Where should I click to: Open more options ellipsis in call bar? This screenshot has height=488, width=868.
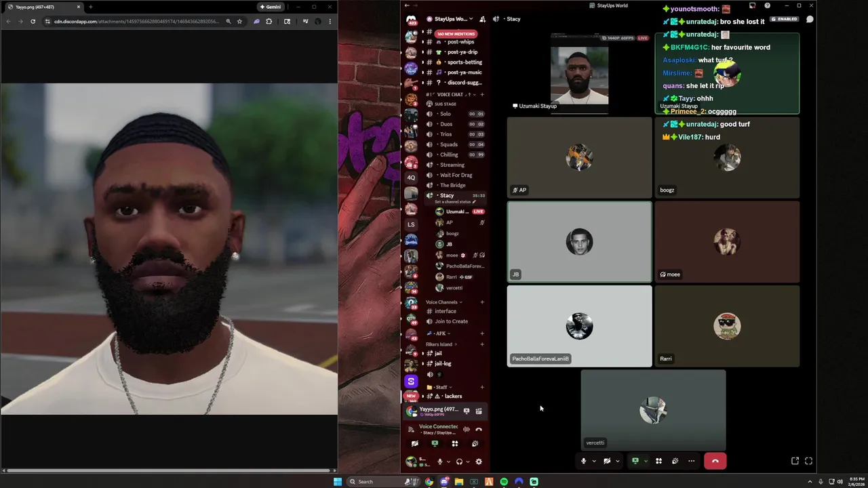(x=691, y=461)
